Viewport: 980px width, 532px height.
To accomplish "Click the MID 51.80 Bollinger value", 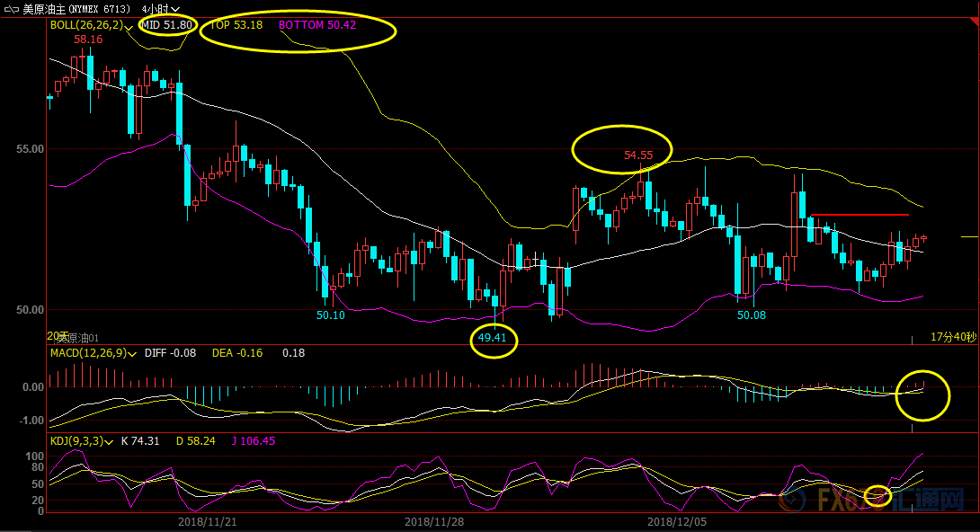I will point(166,25).
